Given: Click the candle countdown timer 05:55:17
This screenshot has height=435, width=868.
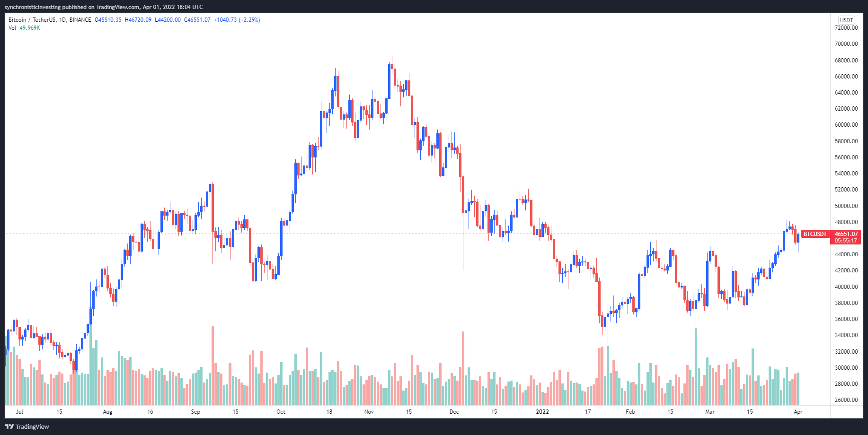Looking at the screenshot, I should coord(846,241).
